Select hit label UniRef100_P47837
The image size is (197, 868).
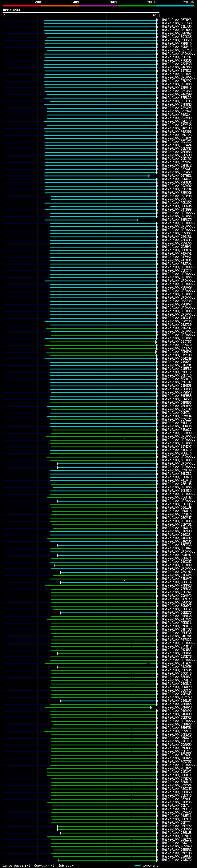click(177, 640)
